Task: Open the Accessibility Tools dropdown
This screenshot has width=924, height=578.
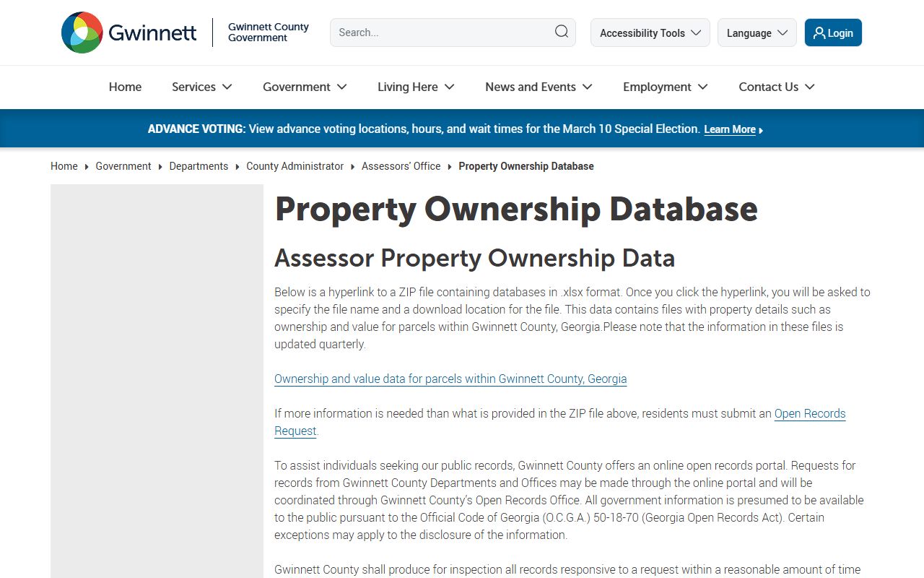Action: (x=650, y=33)
